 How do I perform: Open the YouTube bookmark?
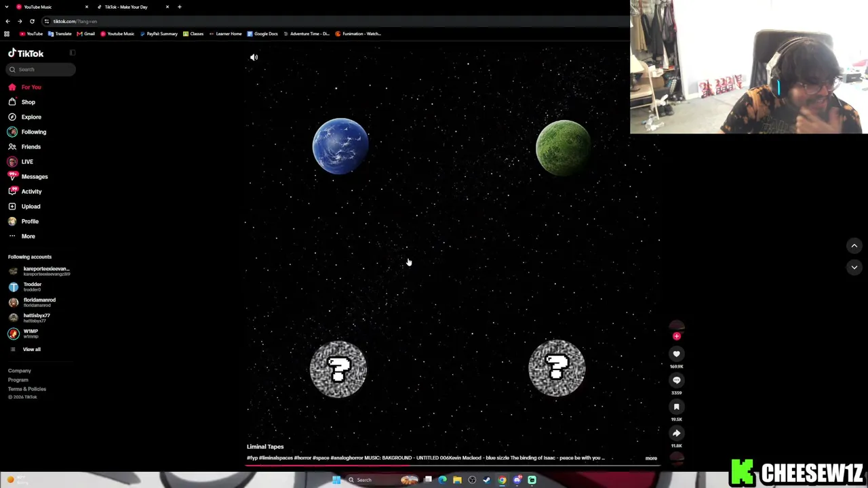[x=31, y=34]
